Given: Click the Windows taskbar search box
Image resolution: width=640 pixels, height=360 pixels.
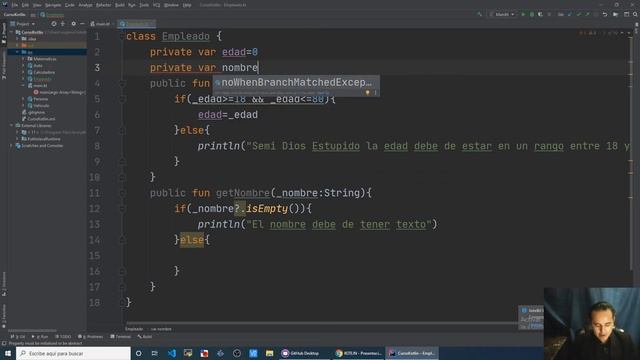Looking at the screenshot, I should tap(73, 353).
